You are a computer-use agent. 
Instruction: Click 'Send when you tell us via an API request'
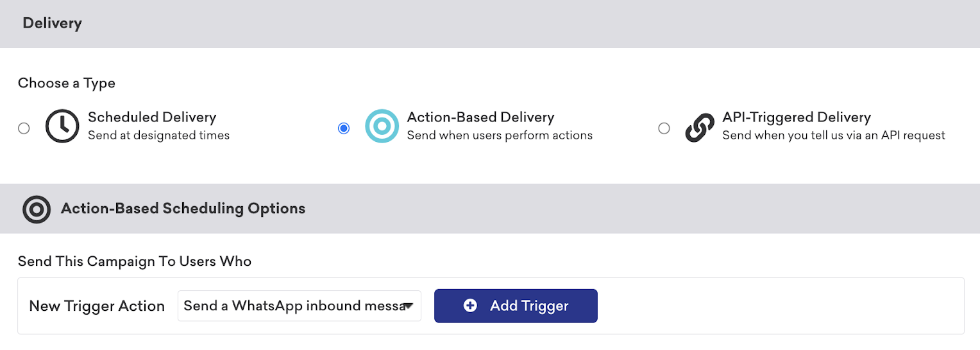834,136
